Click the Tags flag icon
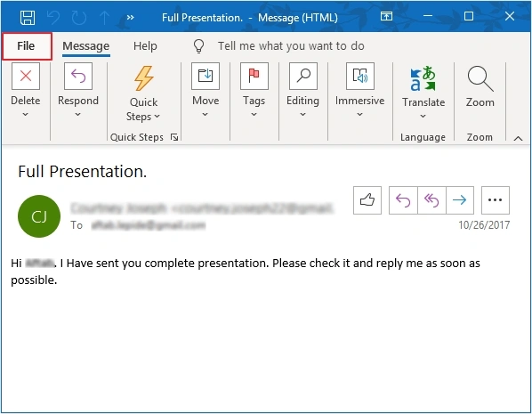Viewport: 532px width, 414px height. coord(254,76)
